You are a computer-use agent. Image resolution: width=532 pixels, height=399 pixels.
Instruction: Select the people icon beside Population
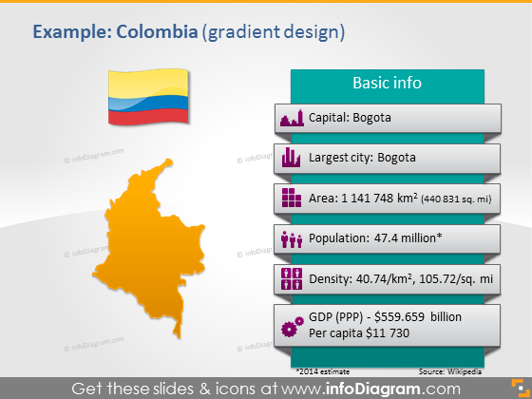pos(292,239)
